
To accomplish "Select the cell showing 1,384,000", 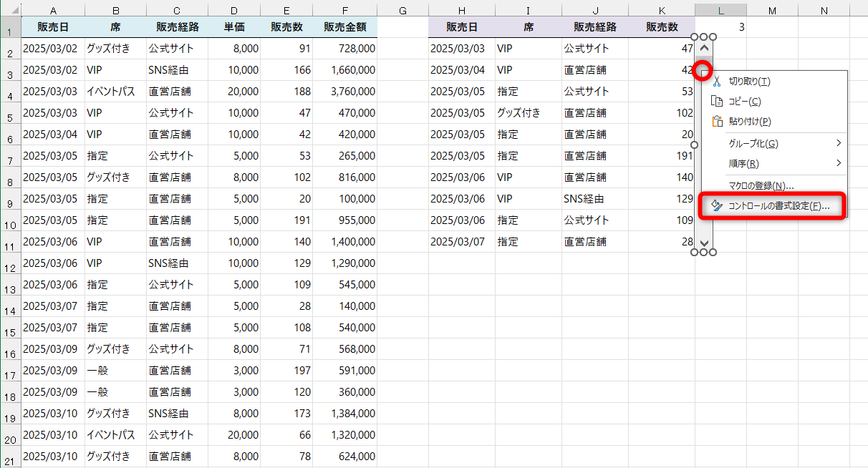I will click(345, 414).
